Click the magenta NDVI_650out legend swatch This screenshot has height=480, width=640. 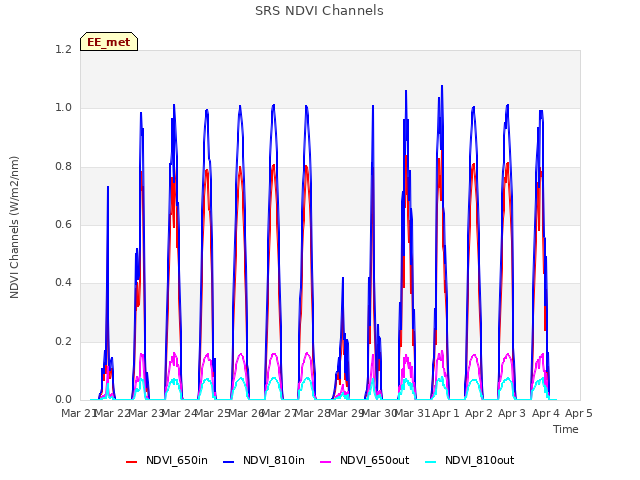coord(325,462)
